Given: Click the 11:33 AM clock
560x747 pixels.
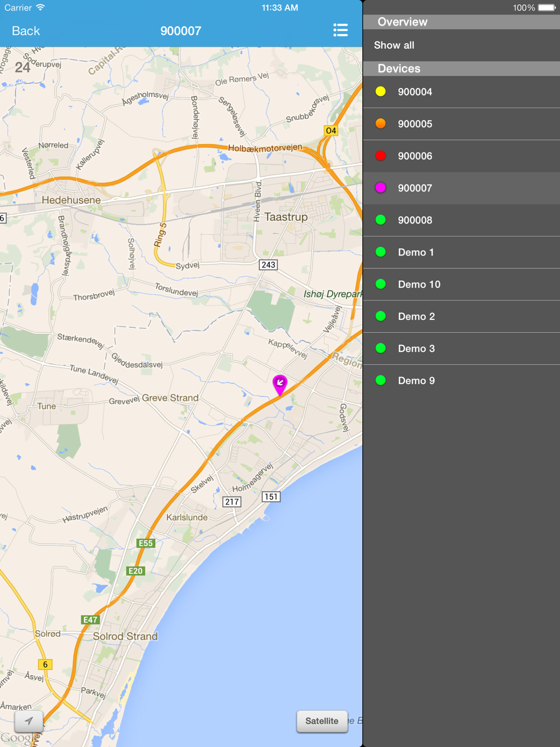Looking at the screenshot, I should point(280,8).
